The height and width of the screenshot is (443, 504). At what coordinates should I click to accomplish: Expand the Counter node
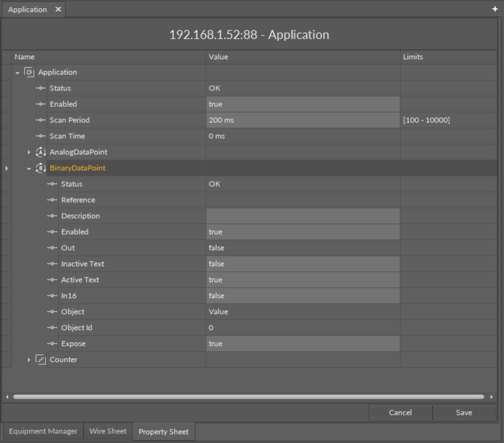tap(29, 360)
